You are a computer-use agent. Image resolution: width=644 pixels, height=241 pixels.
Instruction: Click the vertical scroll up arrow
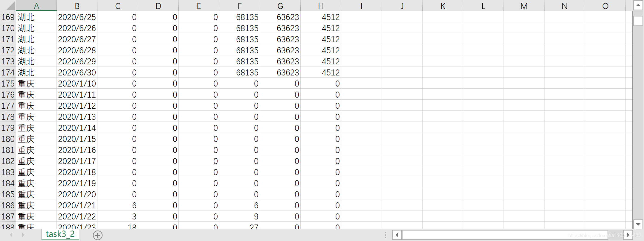coord(638,5)
